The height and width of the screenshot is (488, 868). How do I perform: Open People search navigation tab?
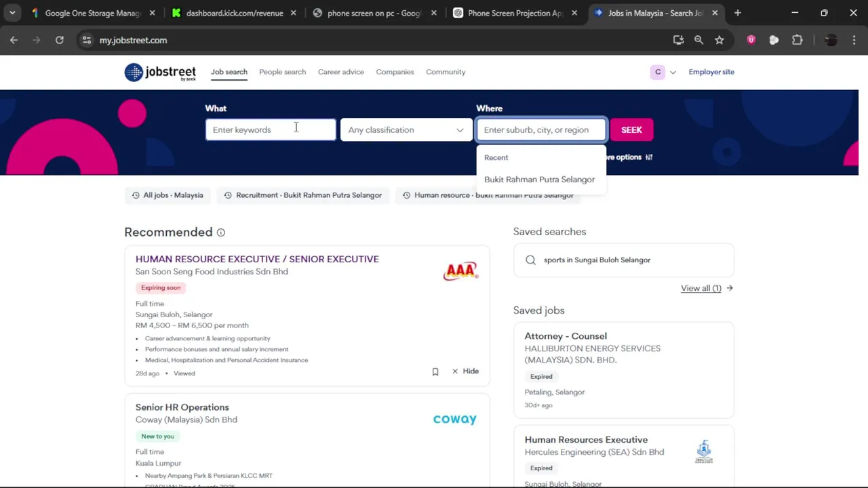tap(282, 72)
